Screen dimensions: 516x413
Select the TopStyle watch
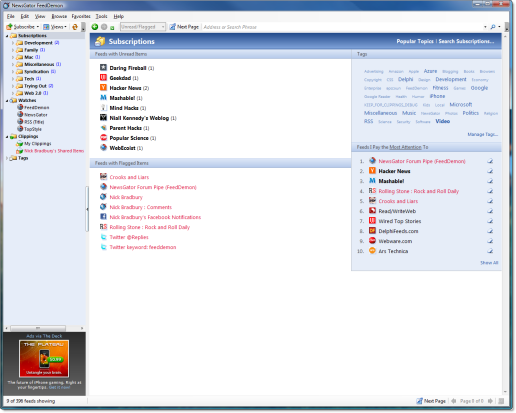coord(30,129)
